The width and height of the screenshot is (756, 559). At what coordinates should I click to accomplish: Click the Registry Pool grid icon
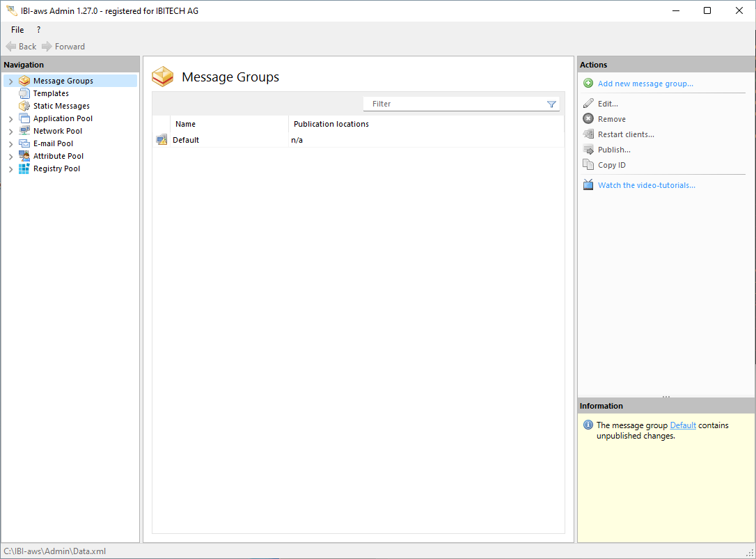pos(24,168)
